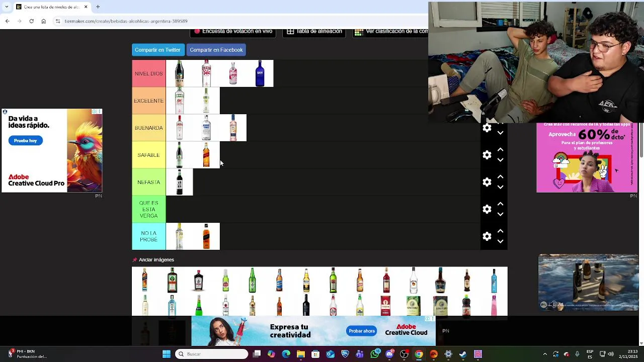The image size is (644, 362).
Task: Move SAFABLE row down with its arrow
Action: click(x=500, y=160)
